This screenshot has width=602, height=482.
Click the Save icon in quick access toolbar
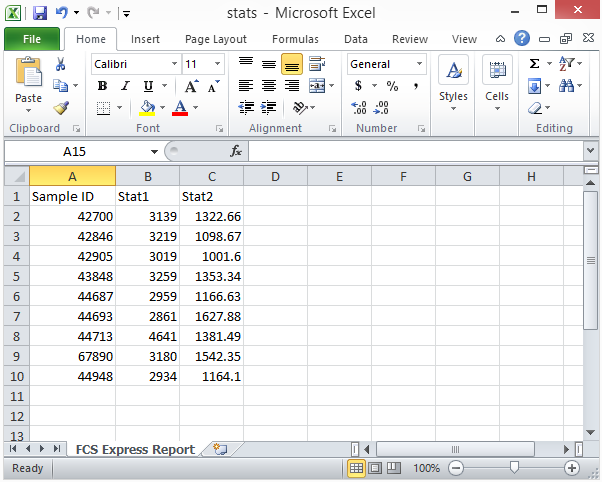pyautogui.click(x=40, y=14)
